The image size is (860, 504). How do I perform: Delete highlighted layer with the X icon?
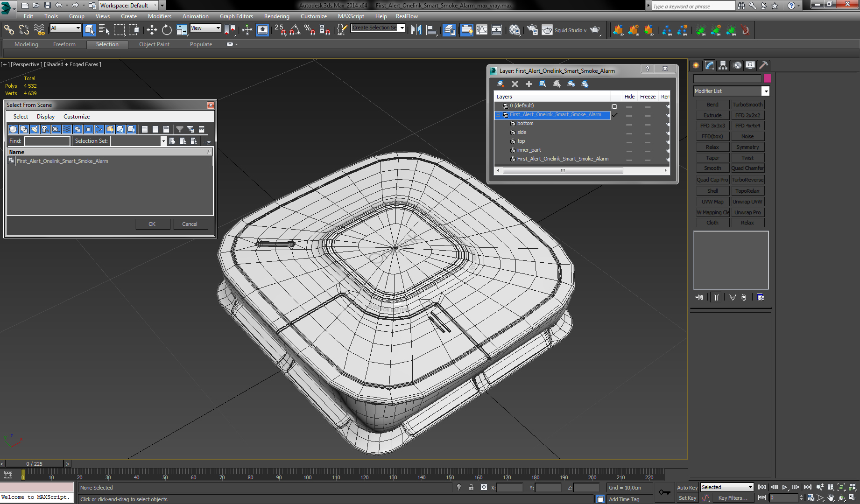point(515,84)
